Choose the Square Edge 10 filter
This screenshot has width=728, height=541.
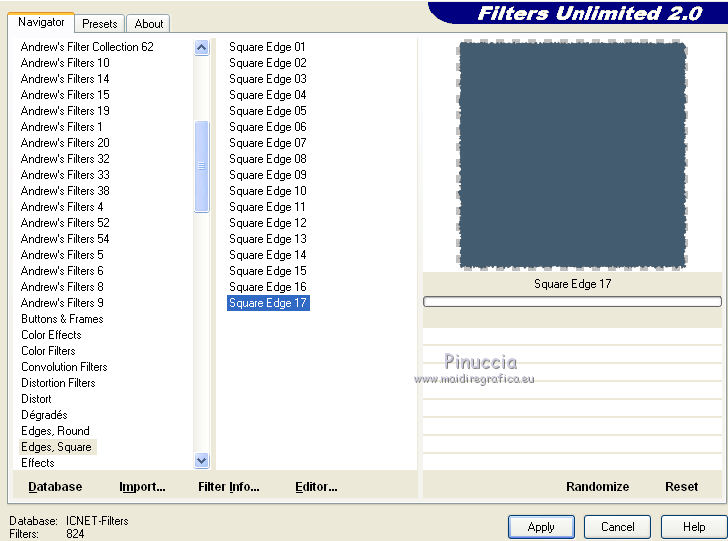267,191
